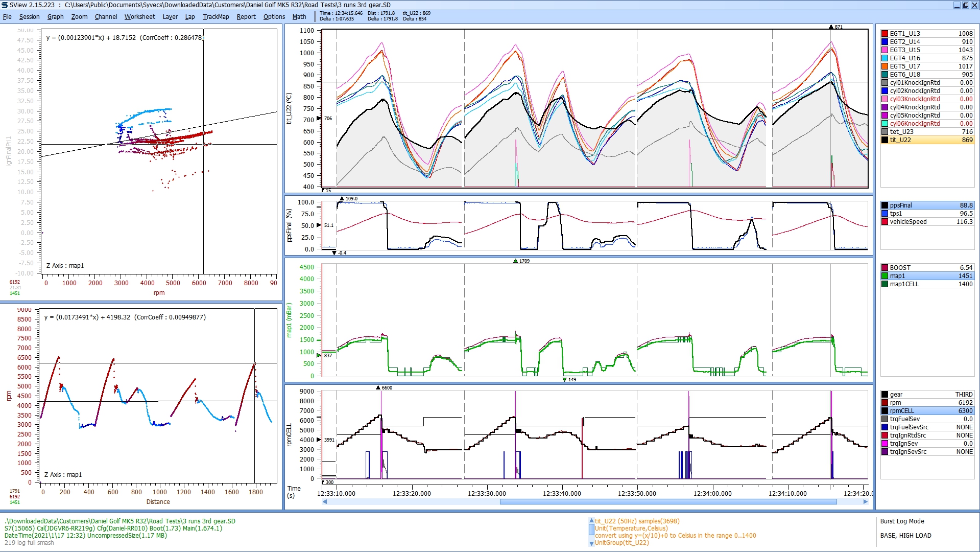Click the EGT2_U14 blue color swatch
Screen dimensions: 980x552
(x=885, y=42)
